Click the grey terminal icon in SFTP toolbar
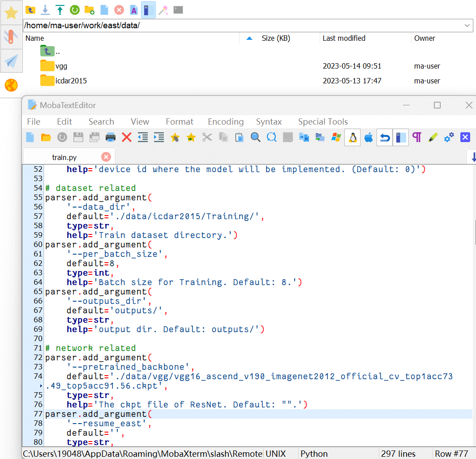The width and height of the screenshot is (476, 459). (178, 10)
